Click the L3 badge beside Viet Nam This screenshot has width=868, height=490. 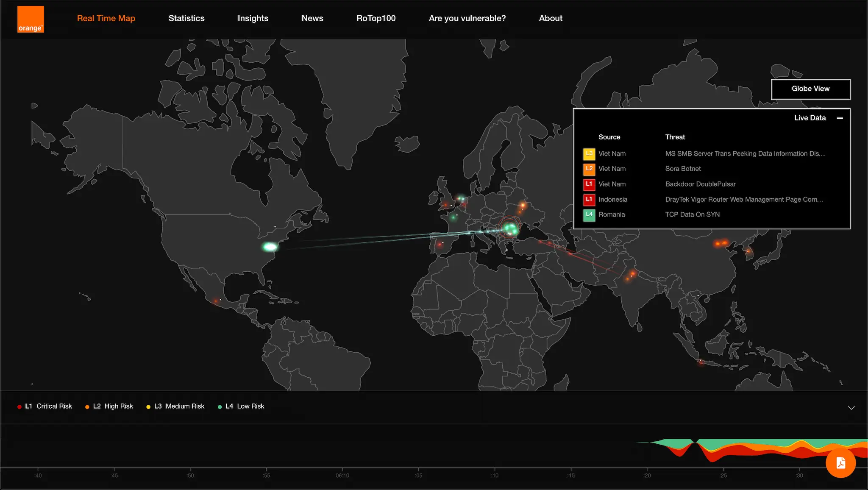[589, 153]
